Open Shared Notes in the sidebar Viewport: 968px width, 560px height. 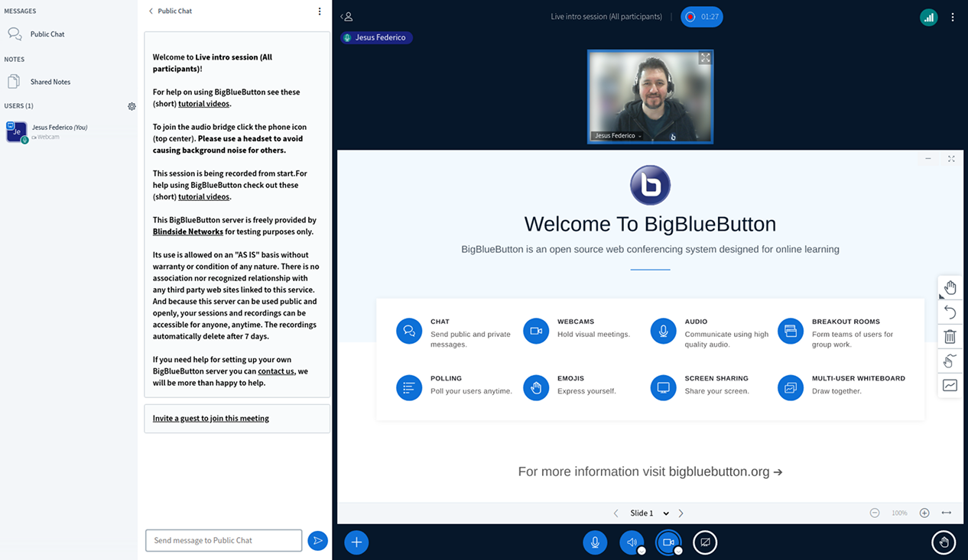50,82
